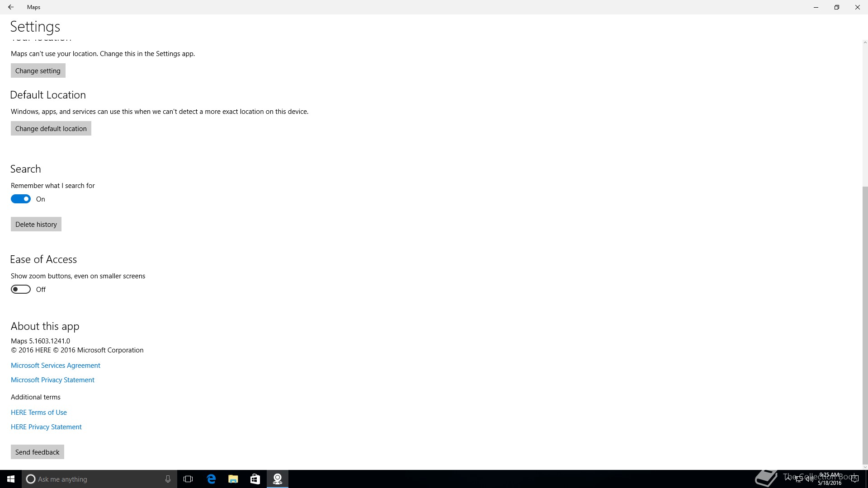This screenshot has width=868, height=488.
Task: Click the scrollbar up arrow
Action: [865, 42]
